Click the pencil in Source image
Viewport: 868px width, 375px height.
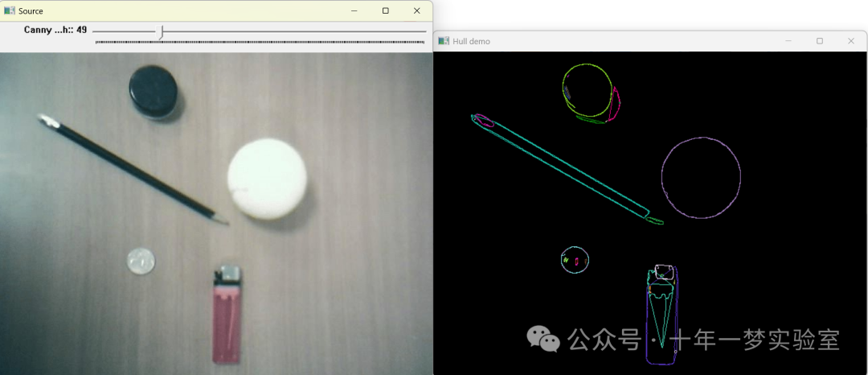point(133,168)
